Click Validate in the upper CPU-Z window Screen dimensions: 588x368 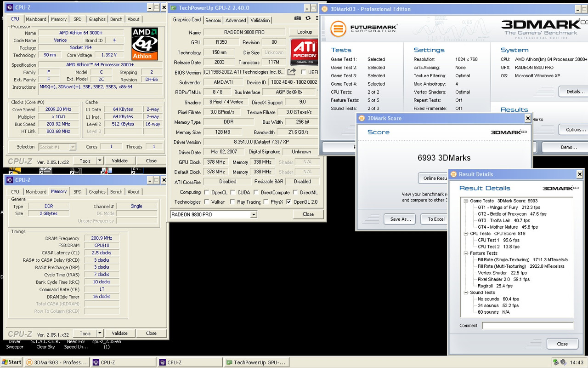120,161
